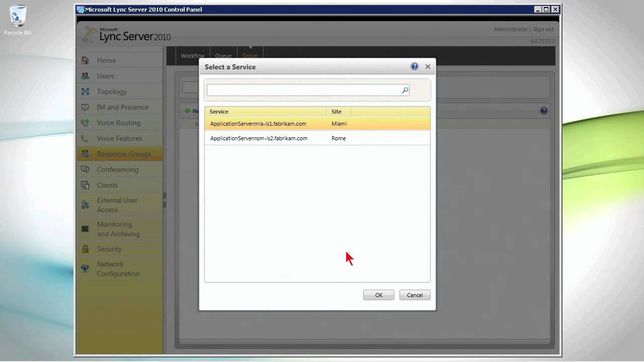Select ApplicationServer:mia-ls1.fabrikam.com row
Viewport: 644px width, 362px height.
(317, 124)
